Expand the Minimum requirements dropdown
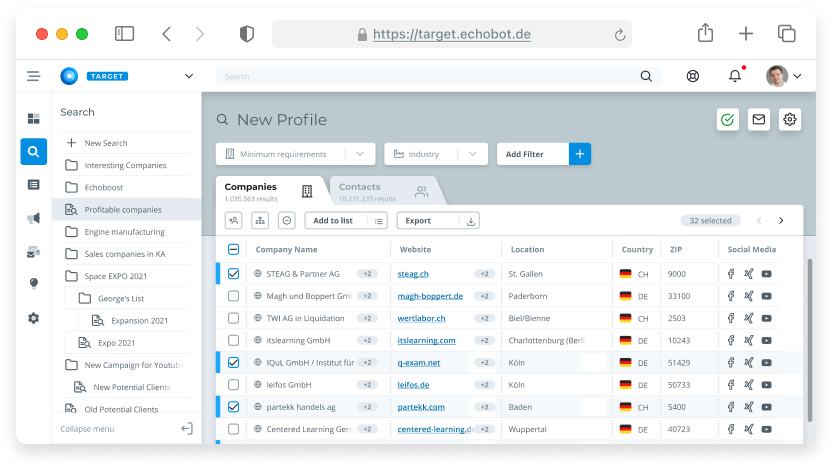832x468 pixels. tap(295, 154)
